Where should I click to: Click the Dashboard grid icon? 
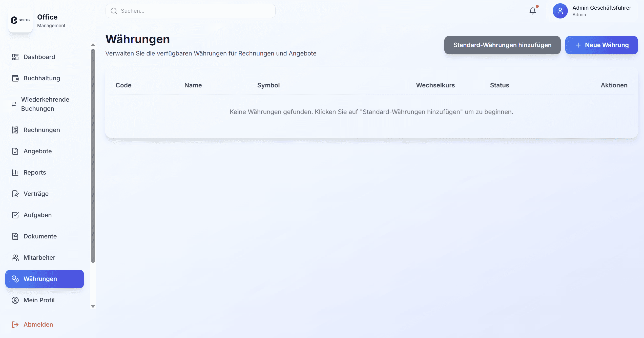tap(15, 57)
